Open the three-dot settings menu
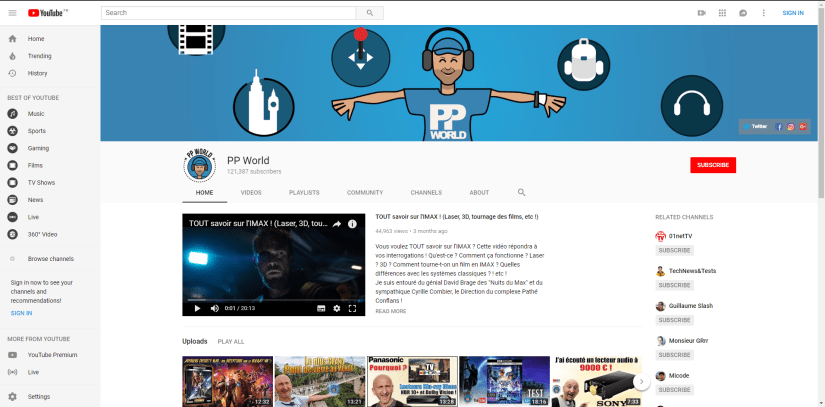The image size is (825, 407). (763, 13)
